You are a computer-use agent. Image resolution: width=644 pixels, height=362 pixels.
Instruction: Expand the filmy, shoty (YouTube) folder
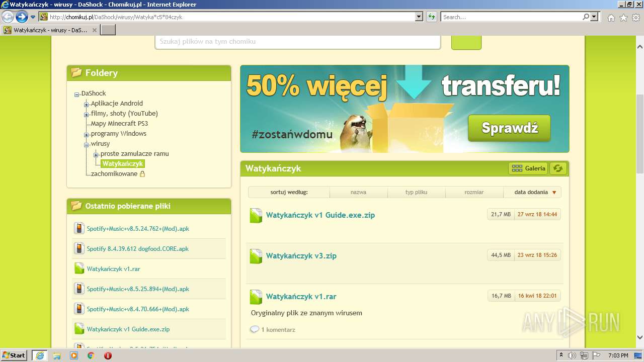point(87,114)
